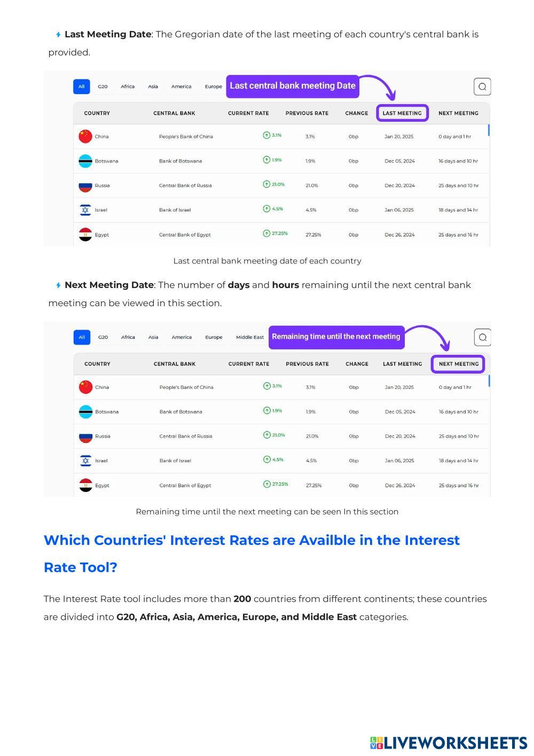This screenshot has height=756, width=534.
Task: Choose the America filter in upper table
Action: tap(181, 87)
